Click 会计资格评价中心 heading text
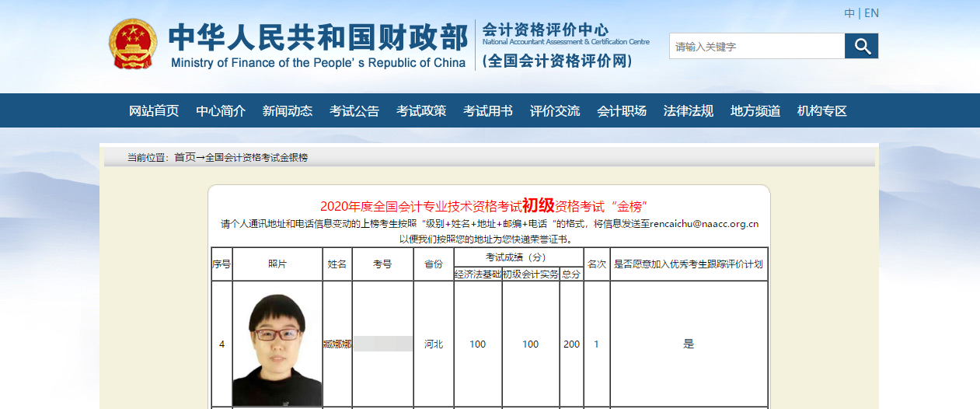 click(545, 30)
